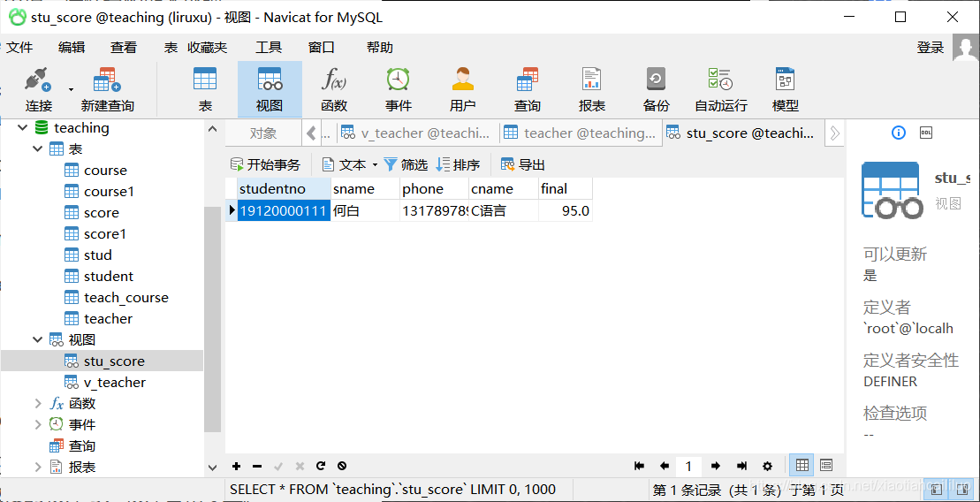
Task: Click the 排序 sort button
Action: 458,165
